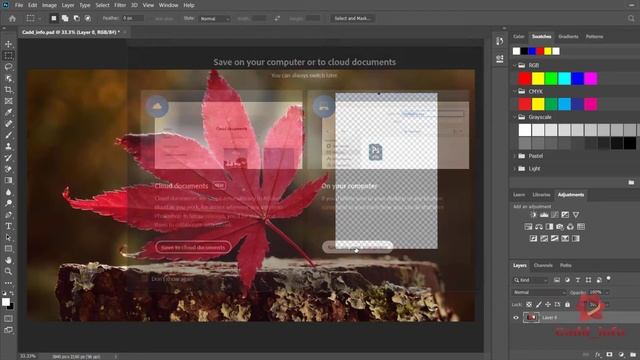The image size is (640, 360).
Task: Open the Kind filter dropdown in Layers
Action: click(531, 280)
